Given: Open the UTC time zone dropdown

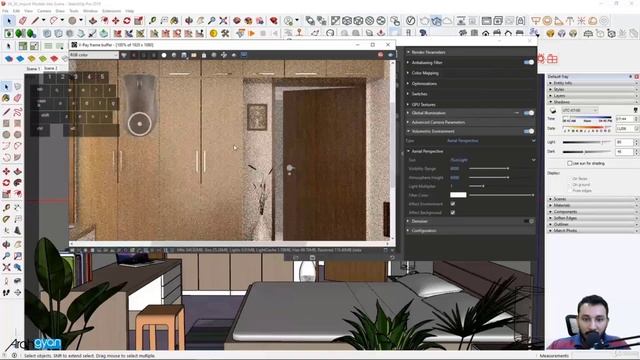Looking at the screenshot, I should [580, 110].
